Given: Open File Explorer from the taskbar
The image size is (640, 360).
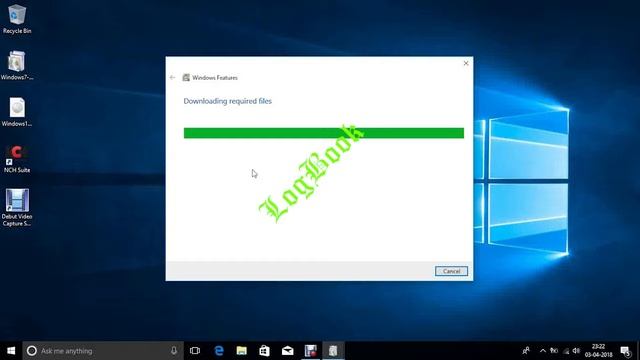Looking at the screenshot, I should point(242,351).
